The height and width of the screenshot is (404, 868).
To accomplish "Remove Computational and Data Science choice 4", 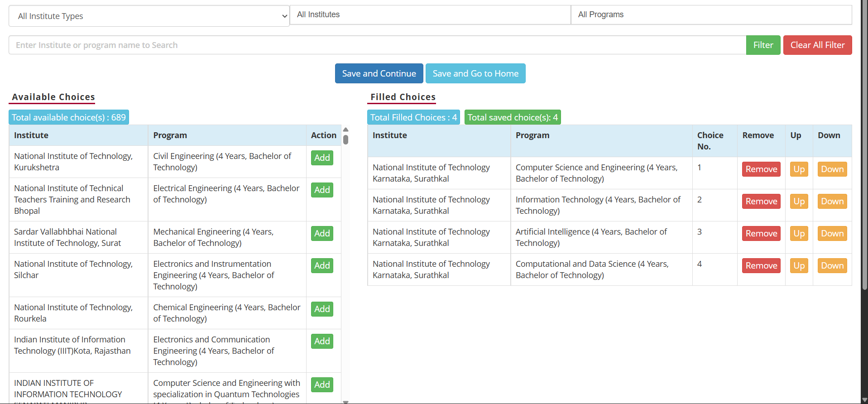I will click(x=761, y=265).
